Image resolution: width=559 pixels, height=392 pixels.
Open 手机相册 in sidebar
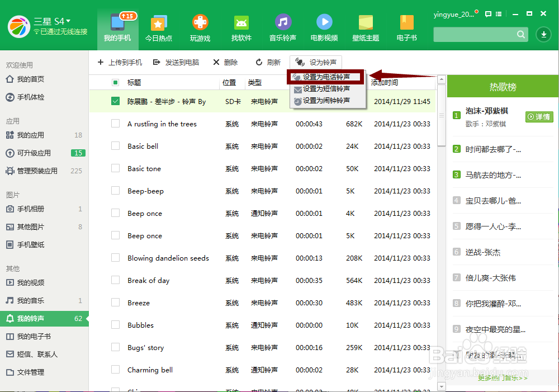pos(44,209)
